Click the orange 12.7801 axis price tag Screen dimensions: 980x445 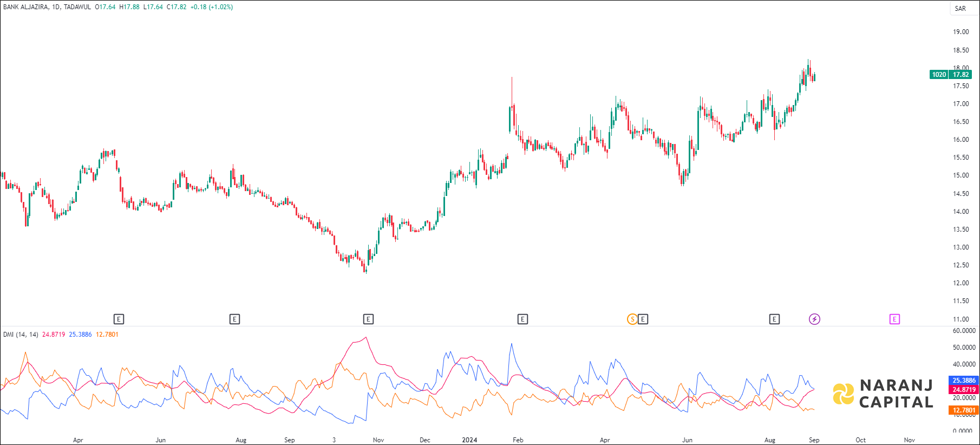[964, 410]
